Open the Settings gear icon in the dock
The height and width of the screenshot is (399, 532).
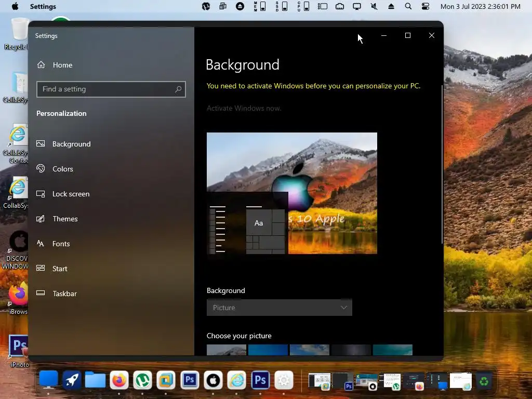pyautogui.click(x=284, y=380)
